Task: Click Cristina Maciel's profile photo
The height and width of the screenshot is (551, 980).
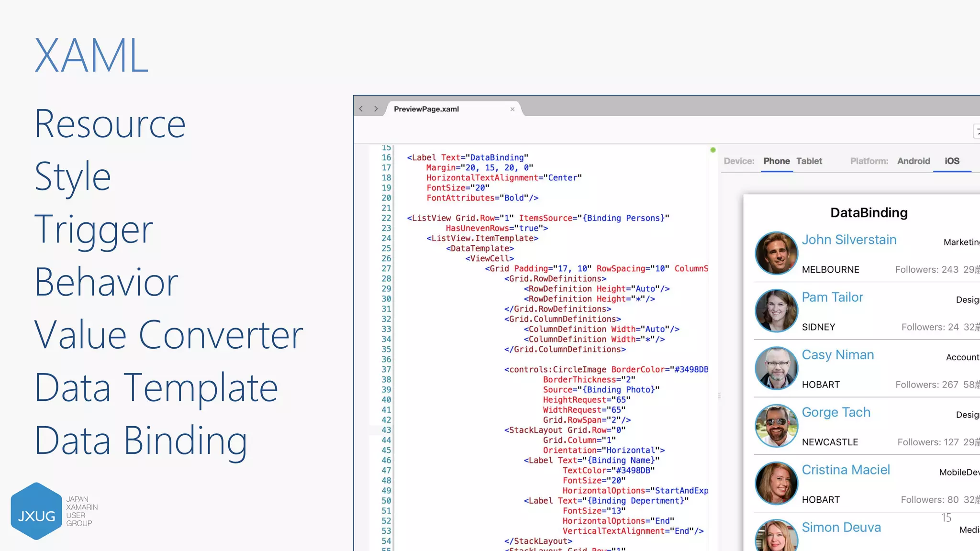Action: [776, 483]
